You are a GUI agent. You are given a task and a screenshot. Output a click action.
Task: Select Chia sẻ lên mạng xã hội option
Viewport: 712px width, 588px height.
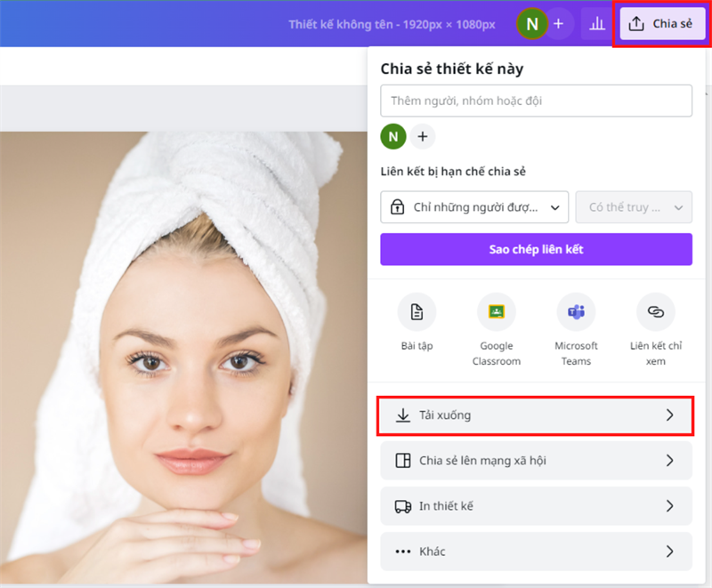(536, 461)
